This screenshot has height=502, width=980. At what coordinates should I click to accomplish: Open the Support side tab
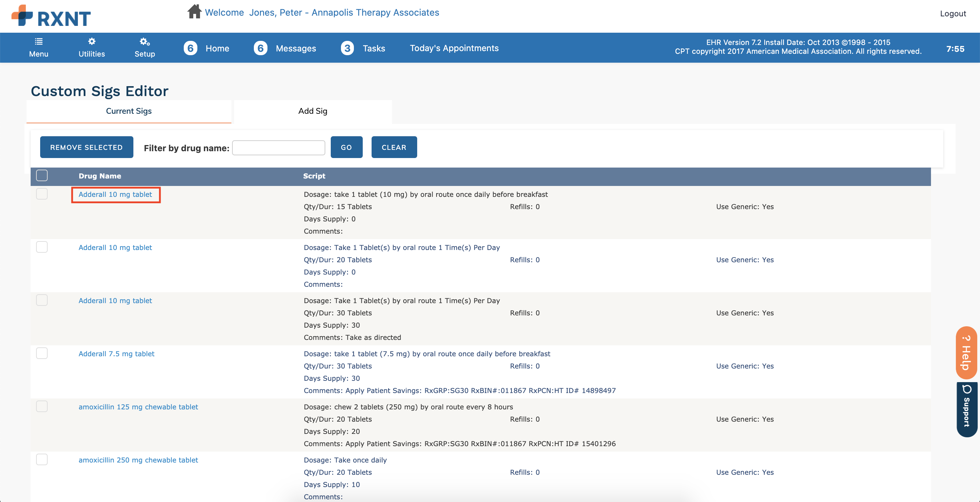[967, 409]
